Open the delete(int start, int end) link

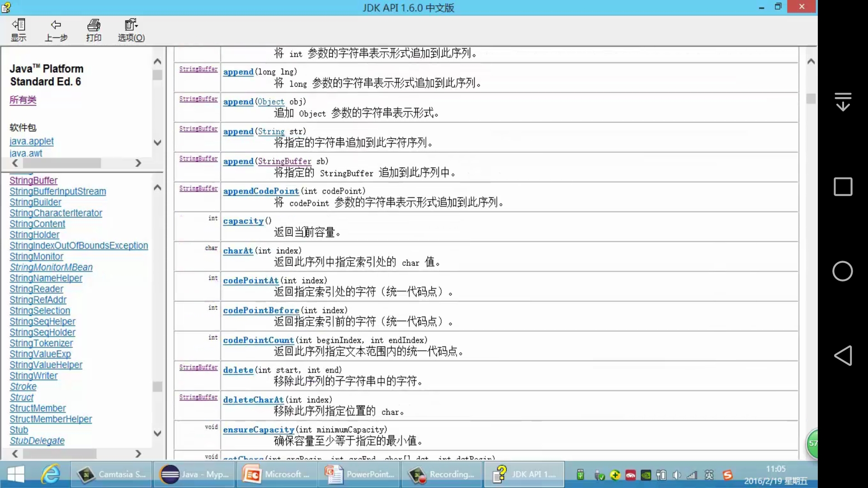238,370
